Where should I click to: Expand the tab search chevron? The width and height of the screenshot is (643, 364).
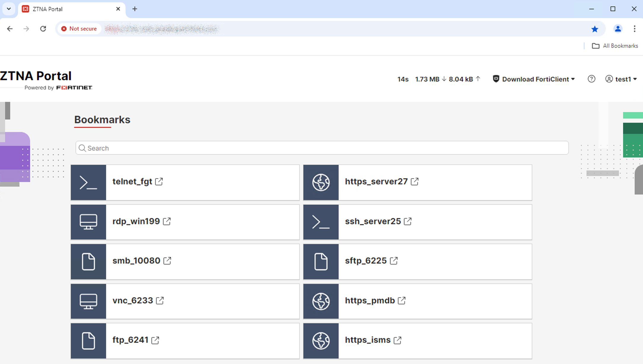[9, 9]
